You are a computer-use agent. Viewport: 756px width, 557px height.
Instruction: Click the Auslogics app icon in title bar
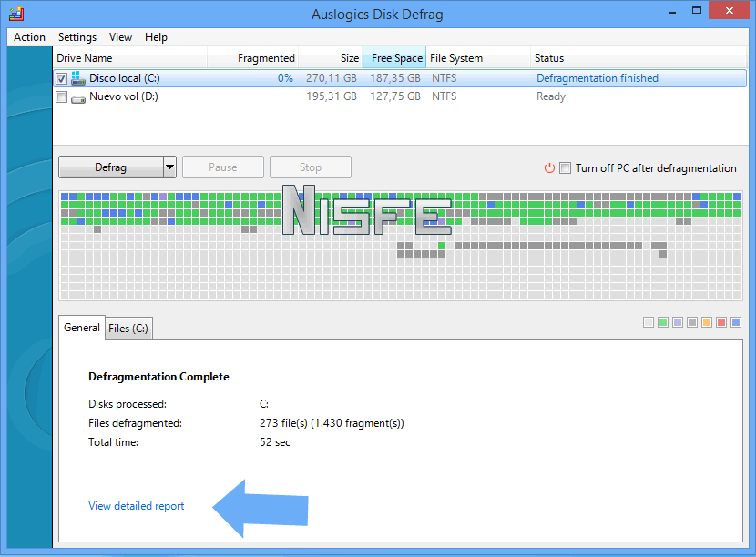click(x=16, y=14)
